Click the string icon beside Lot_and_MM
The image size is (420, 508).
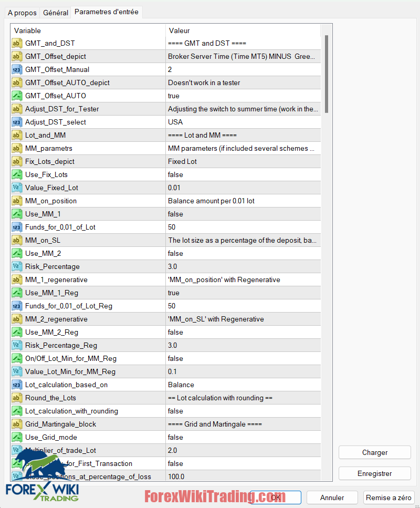pyautogui.click(x=17, y=135)
